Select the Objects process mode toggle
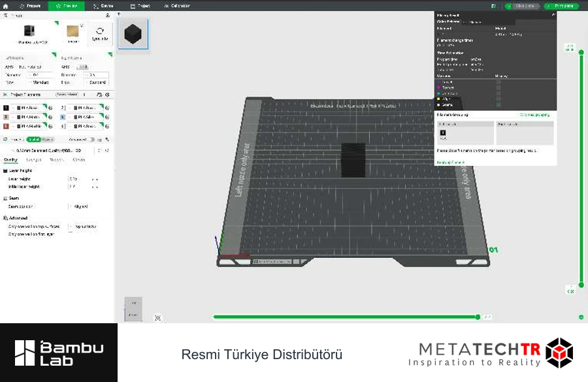The width and height of the screenshot is (588, 382). pyautogui.click(x=48, y=140)
